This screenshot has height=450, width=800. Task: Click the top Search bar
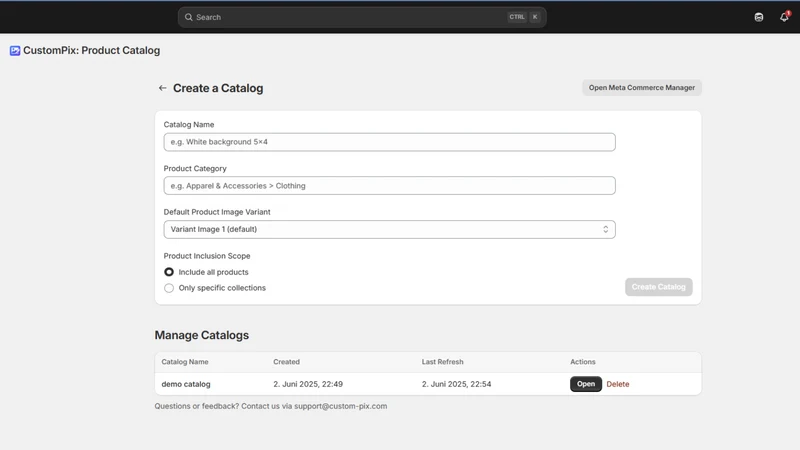tap(362, 17)
